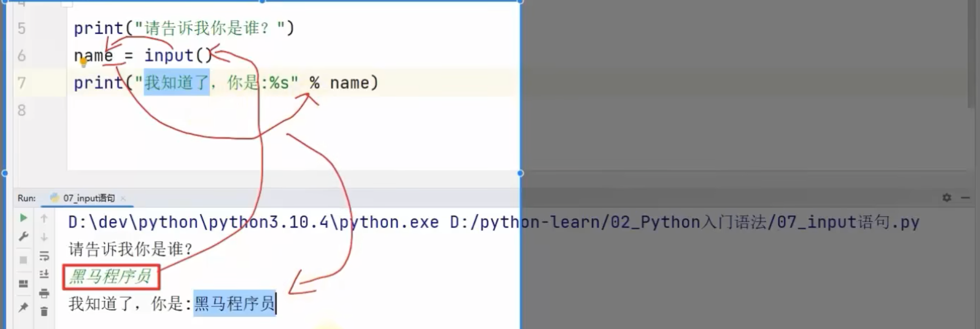The image size is (980, 329).
Task: Click line number 5 in gutter
Action: click(x=21, y=28)
